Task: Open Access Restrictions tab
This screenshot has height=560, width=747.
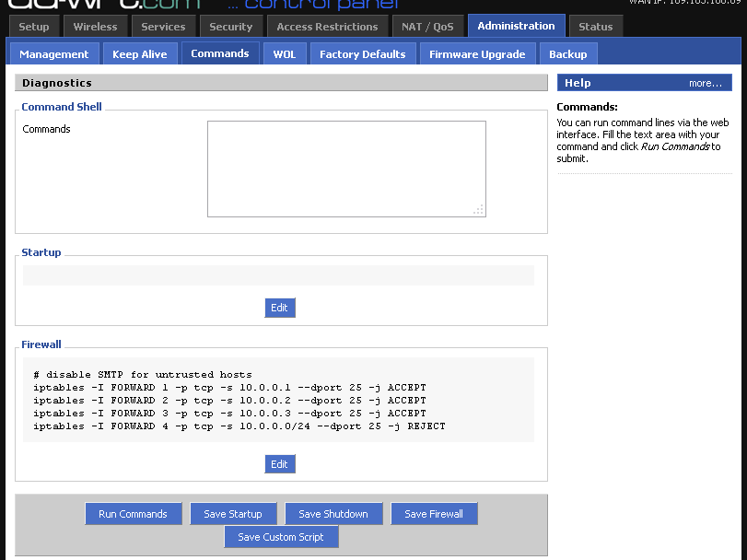Action: [327, 27]
